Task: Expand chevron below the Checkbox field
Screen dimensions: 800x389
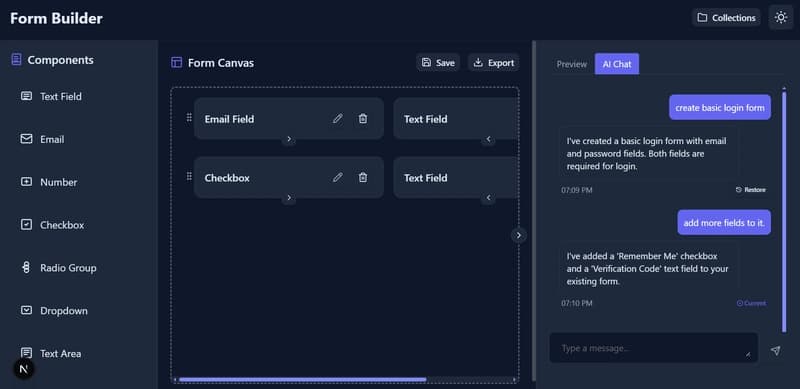Action: [x=289, y=198]
